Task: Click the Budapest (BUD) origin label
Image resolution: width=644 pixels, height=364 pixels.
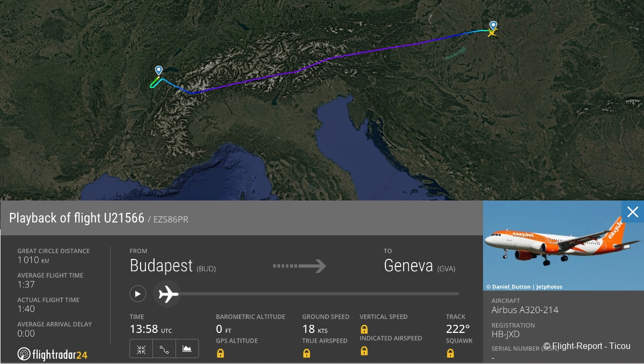Action: coord(172,266)
